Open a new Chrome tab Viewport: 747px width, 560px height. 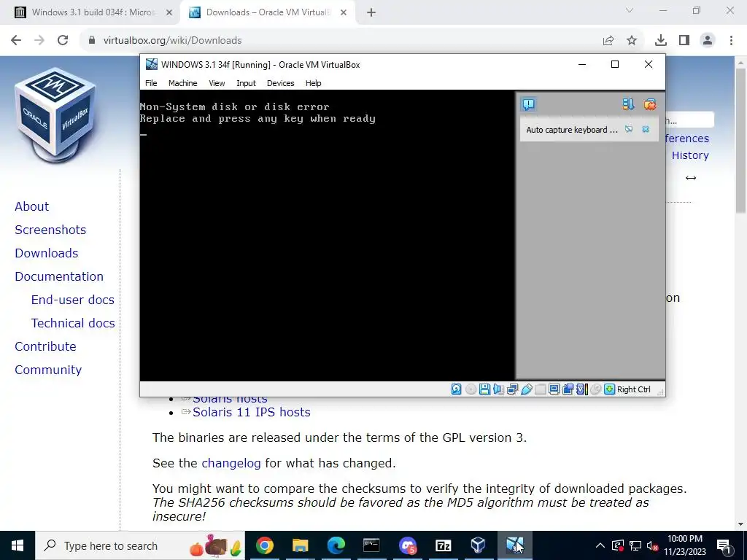tap(371, 12)
